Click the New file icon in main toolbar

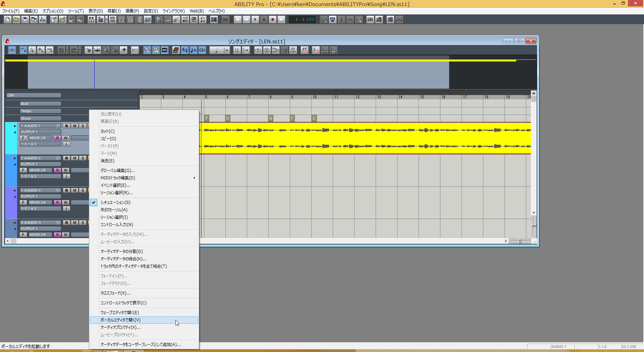click(7, 19)
